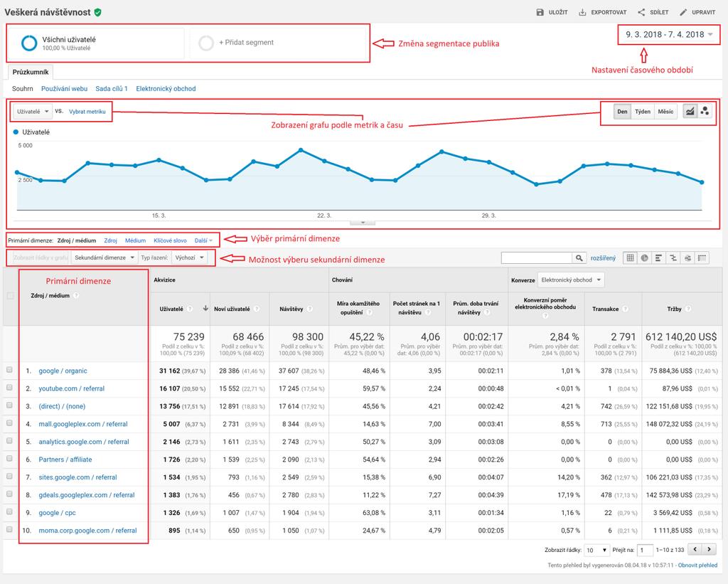Click help icon next to Uživatelé column header
728x584 pixels.
pyautogui.click(x=189, y=309)
